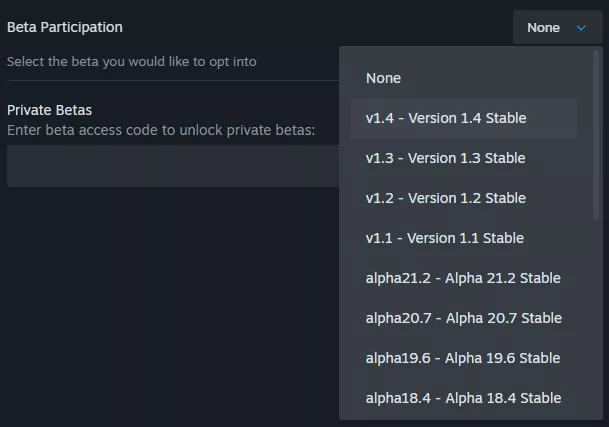Viewport: 609px width, 427px height.
Task: Click the Beta Participation heading
Action: [x=65, y=27]
